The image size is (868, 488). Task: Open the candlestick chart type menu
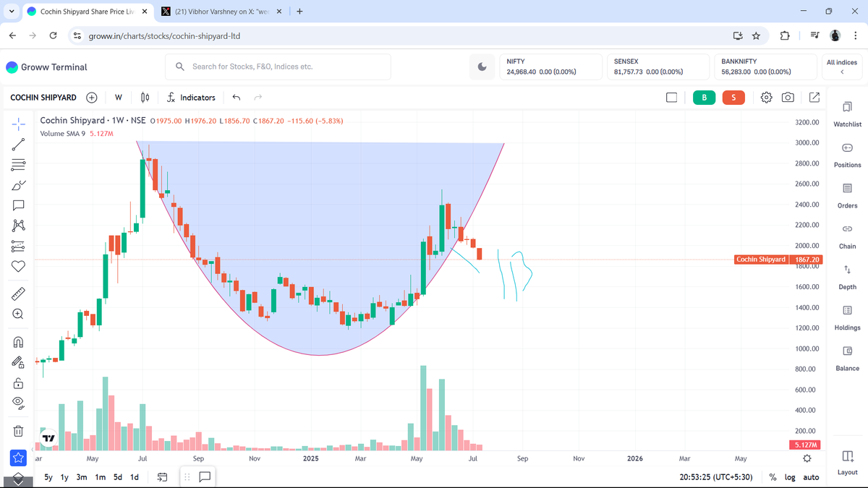click(x=145, y=98)
